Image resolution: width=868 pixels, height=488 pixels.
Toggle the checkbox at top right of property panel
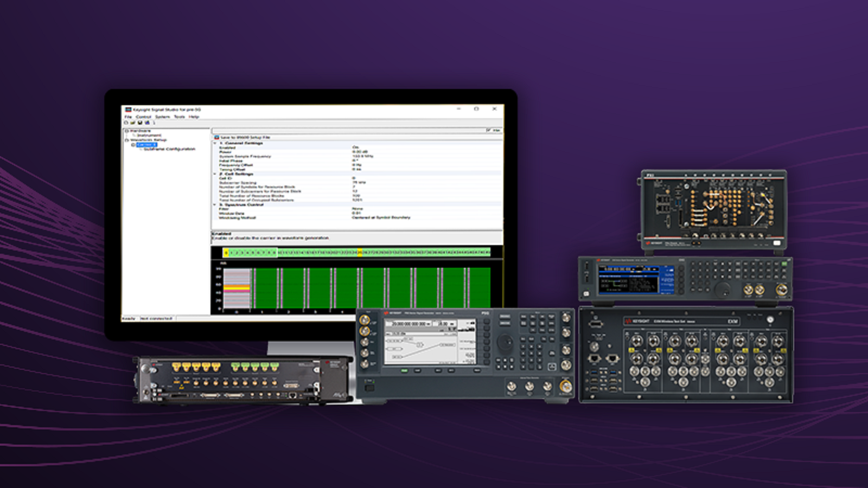tap(488, 130)
